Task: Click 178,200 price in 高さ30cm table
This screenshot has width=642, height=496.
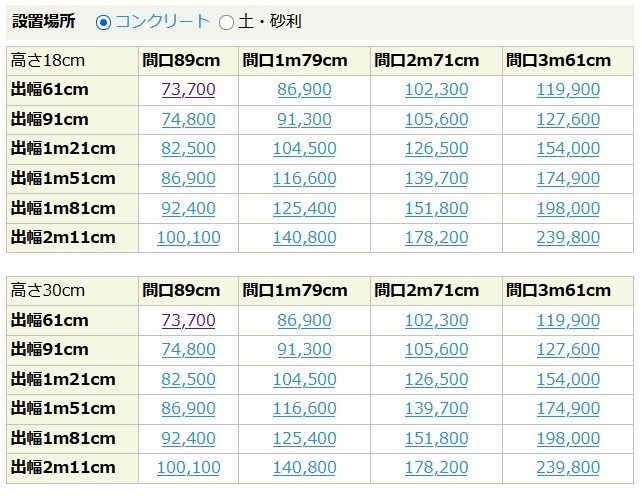Action: [436, 467]
